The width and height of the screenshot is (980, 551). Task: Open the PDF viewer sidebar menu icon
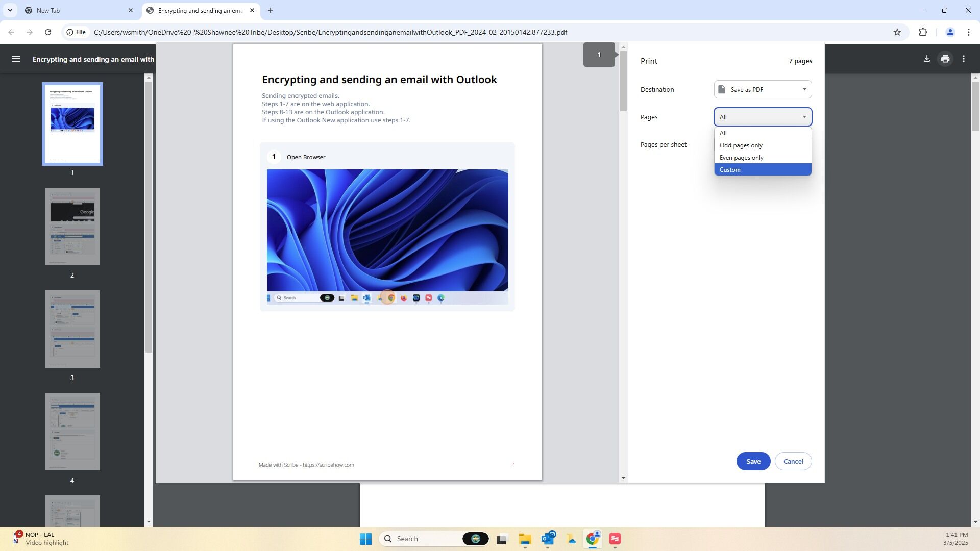tap(16, 59)
